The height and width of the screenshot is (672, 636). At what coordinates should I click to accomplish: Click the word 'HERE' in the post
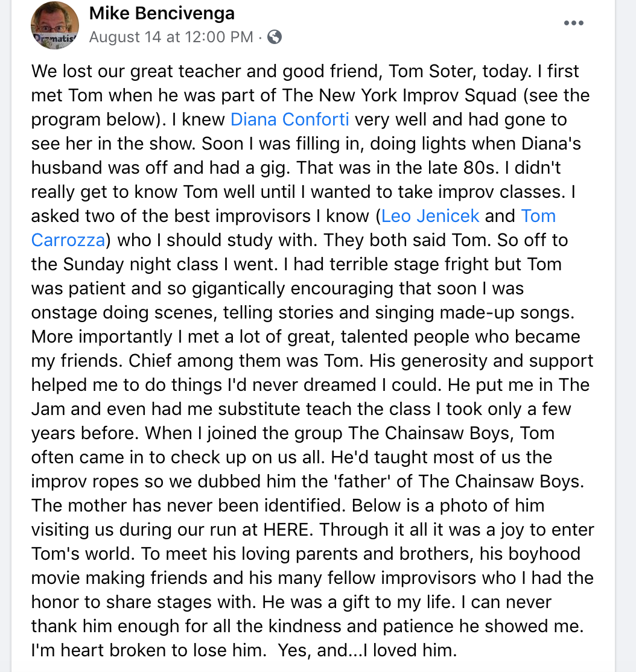pyautogui.click(x=286, y=530)
